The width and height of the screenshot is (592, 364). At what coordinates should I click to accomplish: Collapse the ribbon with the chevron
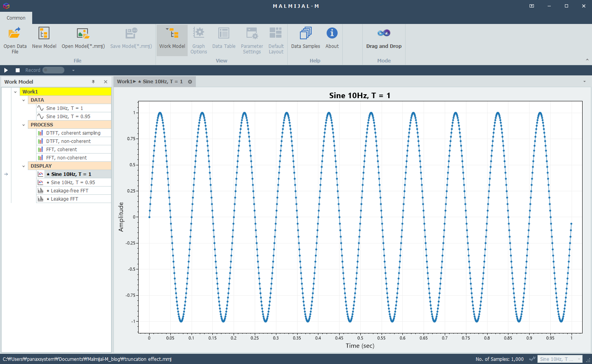pos(587,60)
